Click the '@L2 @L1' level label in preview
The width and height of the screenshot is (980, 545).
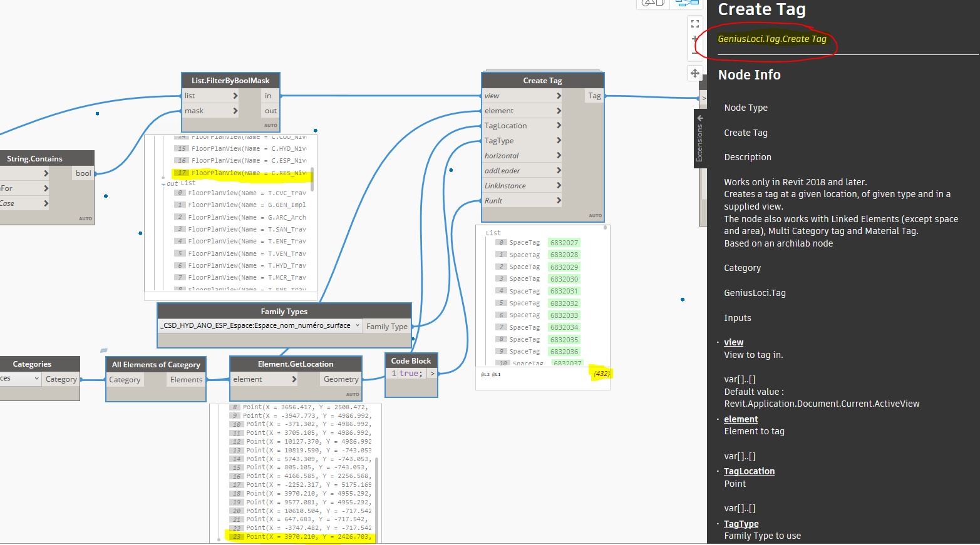click(x=490, y=374)
